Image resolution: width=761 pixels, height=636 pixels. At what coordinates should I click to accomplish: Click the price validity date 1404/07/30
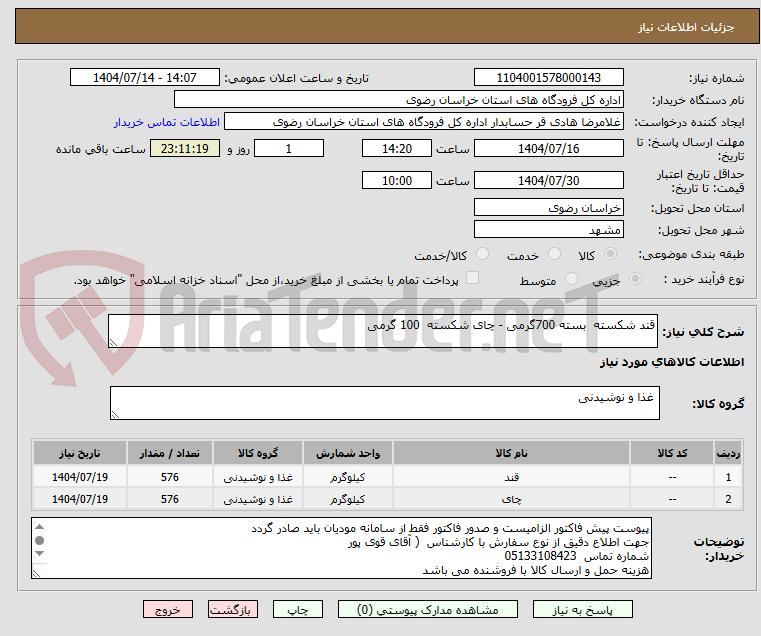(x=548, y=181)
